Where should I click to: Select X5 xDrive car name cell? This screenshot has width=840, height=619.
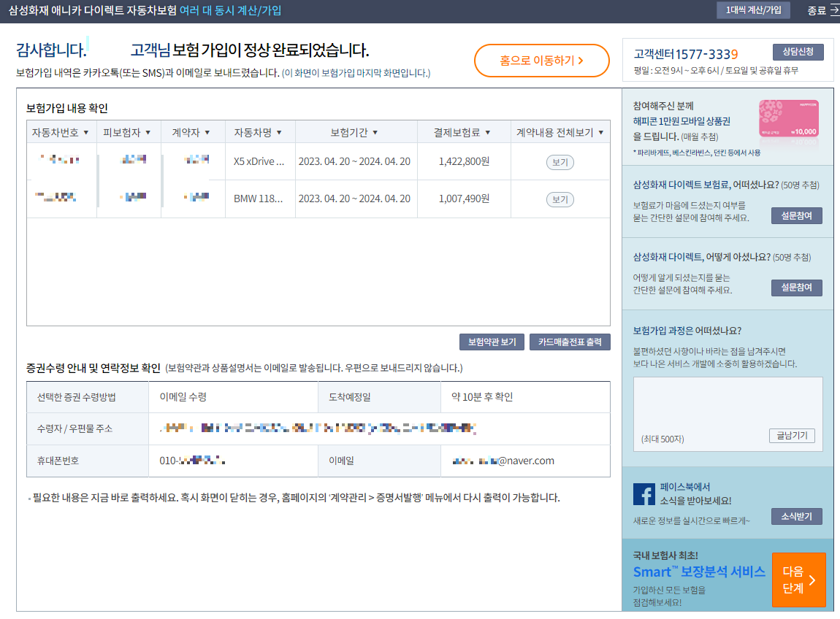pyautogui.click(x=259, y=162)
